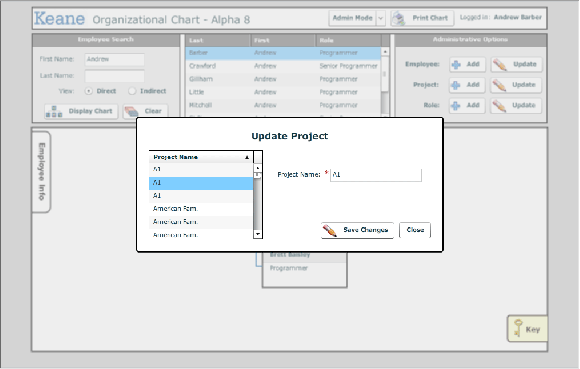Image resolution: width=580 pixels, height=369 pixels.
Task: Click the pencil icon in Role Update
Action: tap(499, 106)
